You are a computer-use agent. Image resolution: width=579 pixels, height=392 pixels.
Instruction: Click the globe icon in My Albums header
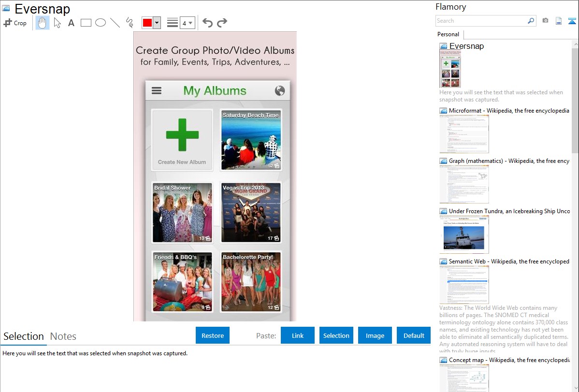pos(279,90)
